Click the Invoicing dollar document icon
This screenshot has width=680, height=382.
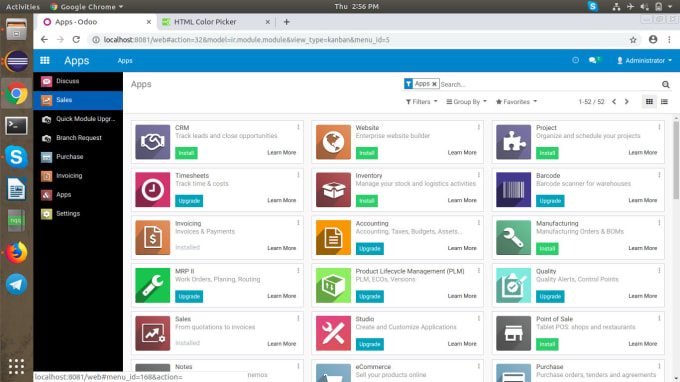153,237
